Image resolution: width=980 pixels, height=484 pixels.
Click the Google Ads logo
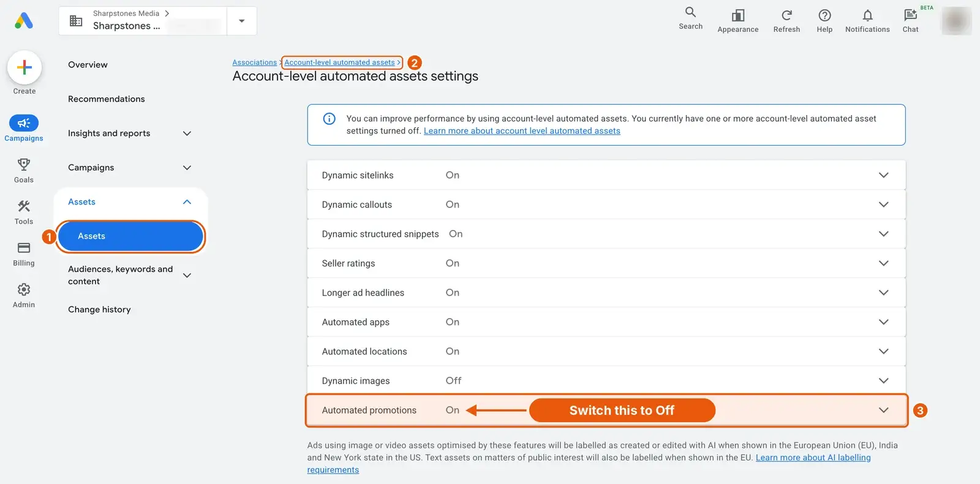[24, 21]
